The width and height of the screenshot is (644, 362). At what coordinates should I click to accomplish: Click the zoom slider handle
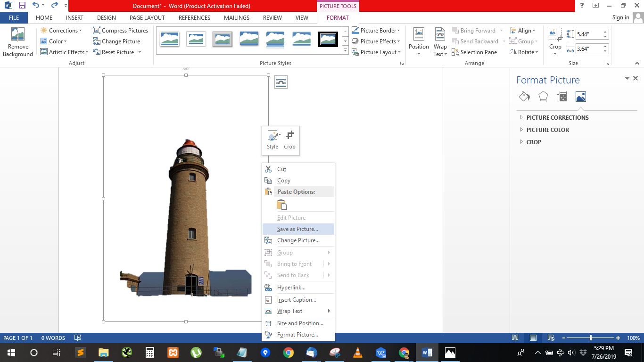pos(591,338)
